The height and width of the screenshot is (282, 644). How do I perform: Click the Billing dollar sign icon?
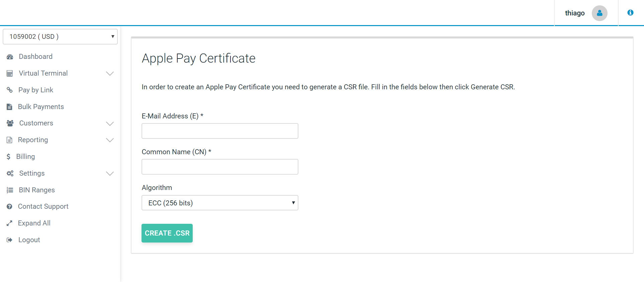[8, 157]
